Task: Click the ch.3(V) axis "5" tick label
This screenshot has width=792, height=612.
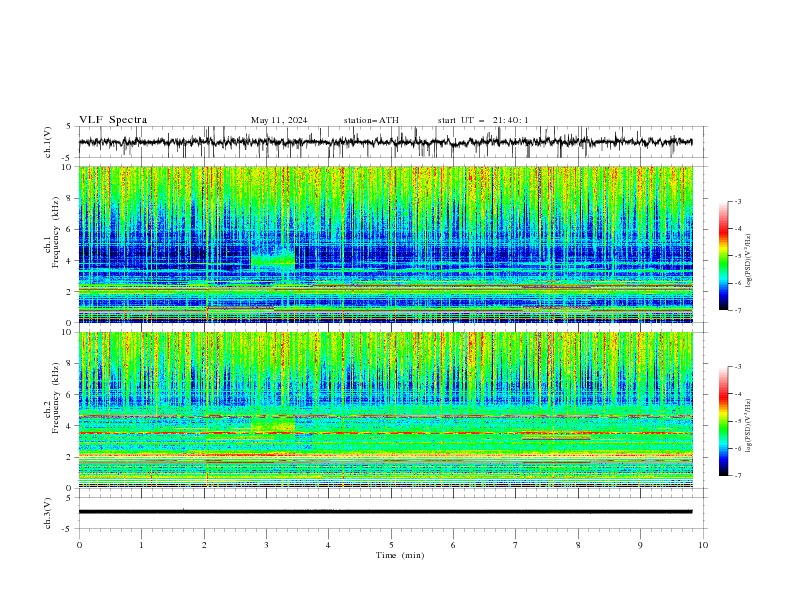Action: 69,498
